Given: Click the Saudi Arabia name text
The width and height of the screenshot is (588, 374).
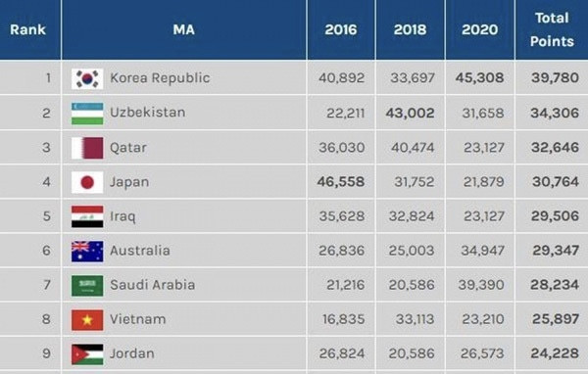Looking at the screenshot, I should [x=152, y=285].
